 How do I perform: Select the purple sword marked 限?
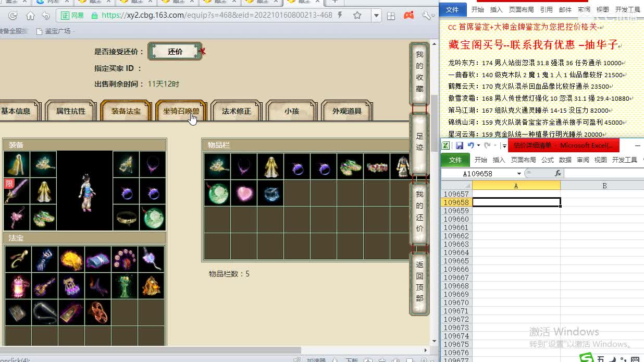click(17, 191)
